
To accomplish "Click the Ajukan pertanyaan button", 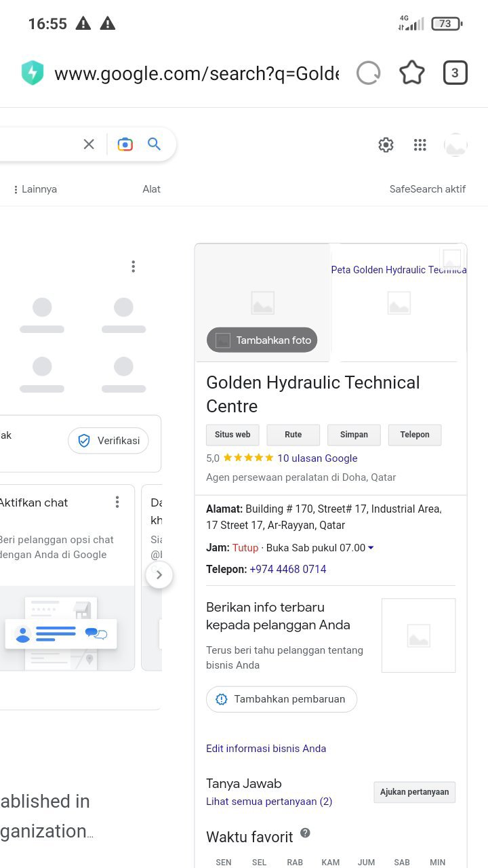I will tap(415, 792).
